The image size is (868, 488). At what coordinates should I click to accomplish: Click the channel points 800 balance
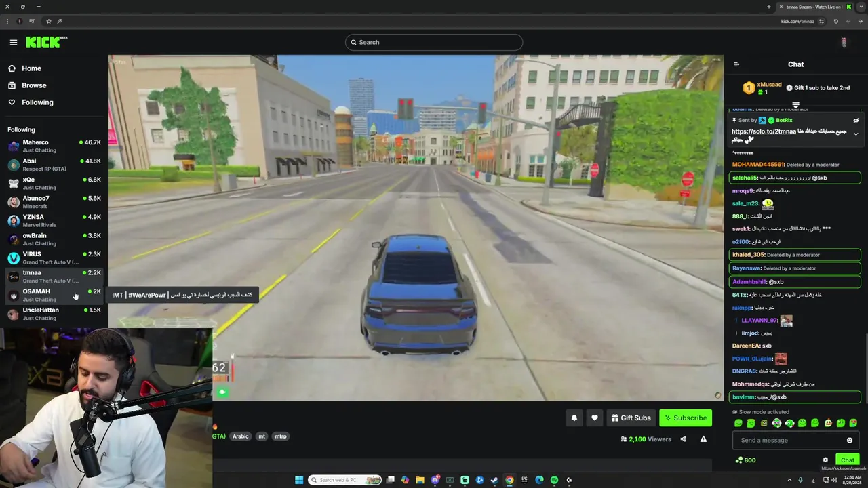tap(745, 460)
